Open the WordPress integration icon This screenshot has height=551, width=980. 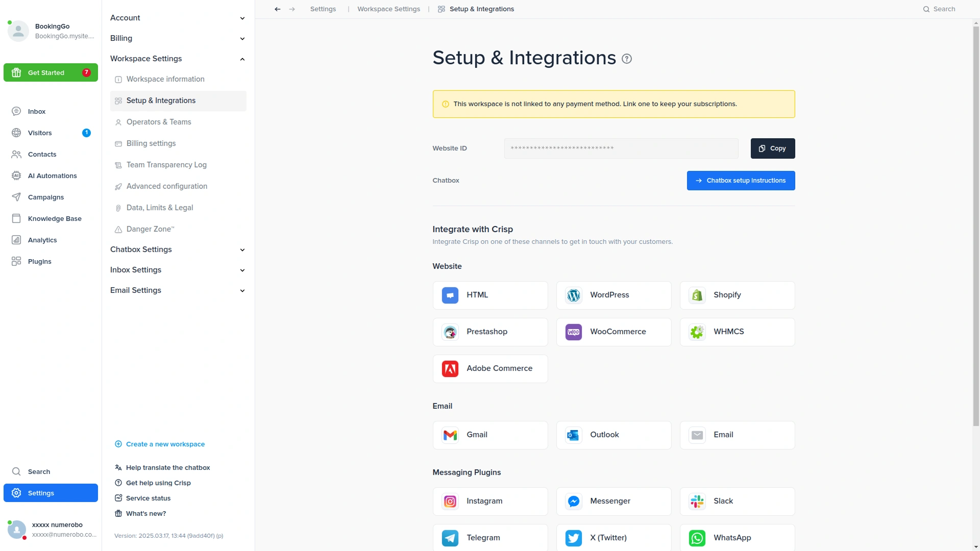click(573, 295)
